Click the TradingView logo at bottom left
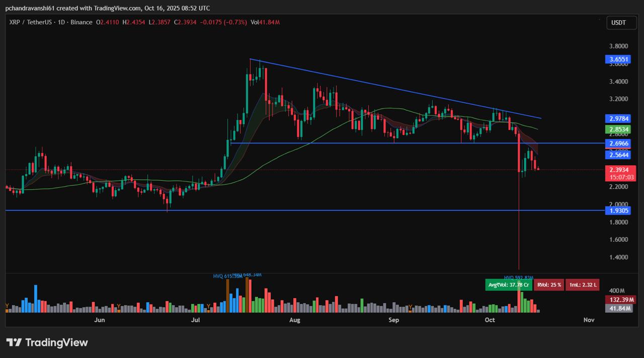 [x=47, y=342]
